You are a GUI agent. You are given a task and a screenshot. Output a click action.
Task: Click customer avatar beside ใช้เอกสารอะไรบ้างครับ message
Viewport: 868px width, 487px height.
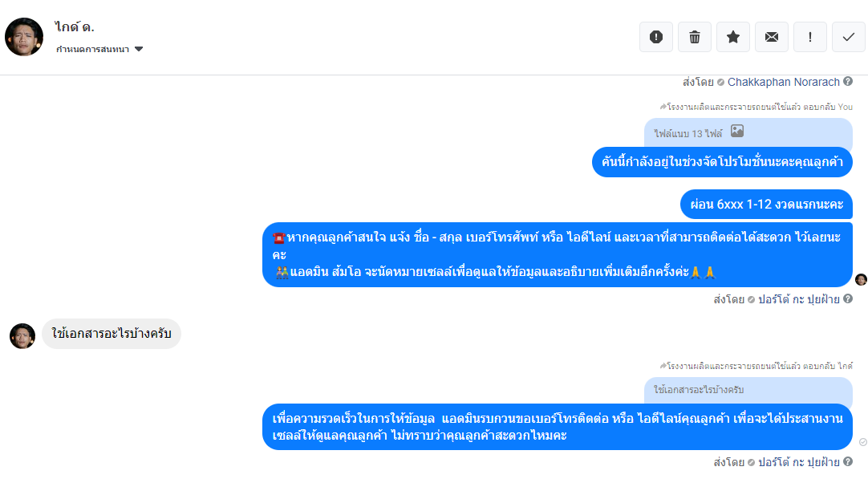coord(22,336)
